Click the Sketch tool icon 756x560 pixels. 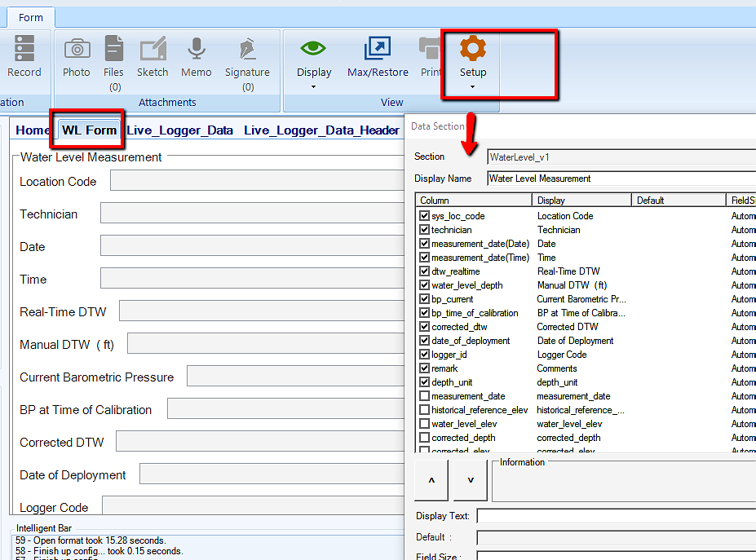[x=153, y=49]
